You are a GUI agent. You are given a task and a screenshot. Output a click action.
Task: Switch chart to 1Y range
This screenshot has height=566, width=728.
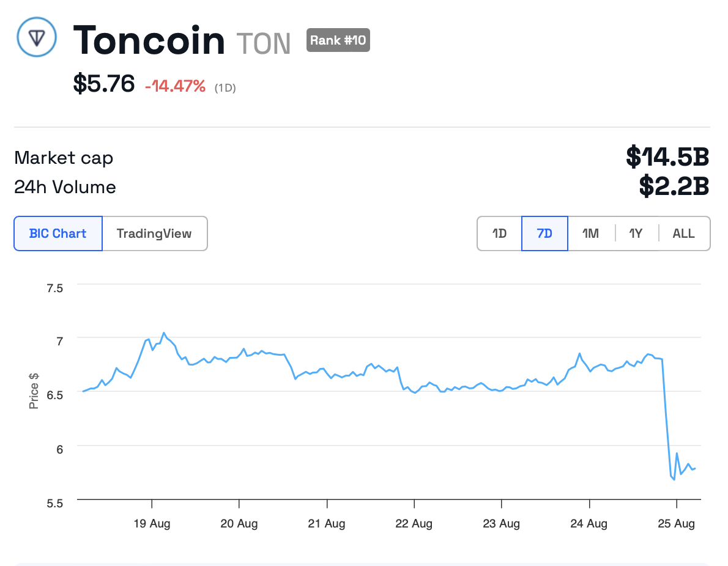[636, 233]
